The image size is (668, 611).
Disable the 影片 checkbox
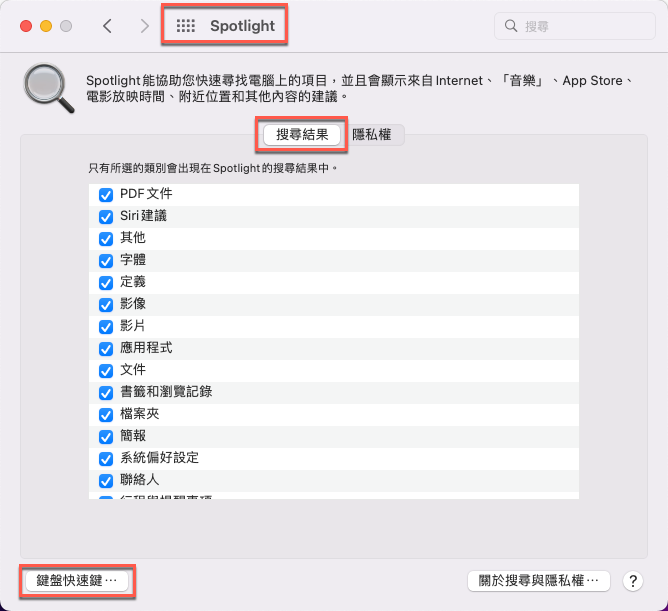pos(106,327)
